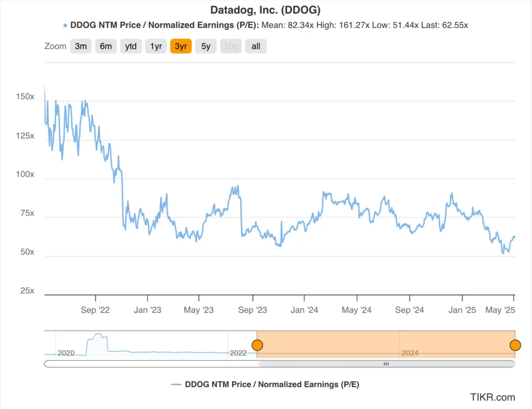Click the 150x y-axis label

pos(25,97)
